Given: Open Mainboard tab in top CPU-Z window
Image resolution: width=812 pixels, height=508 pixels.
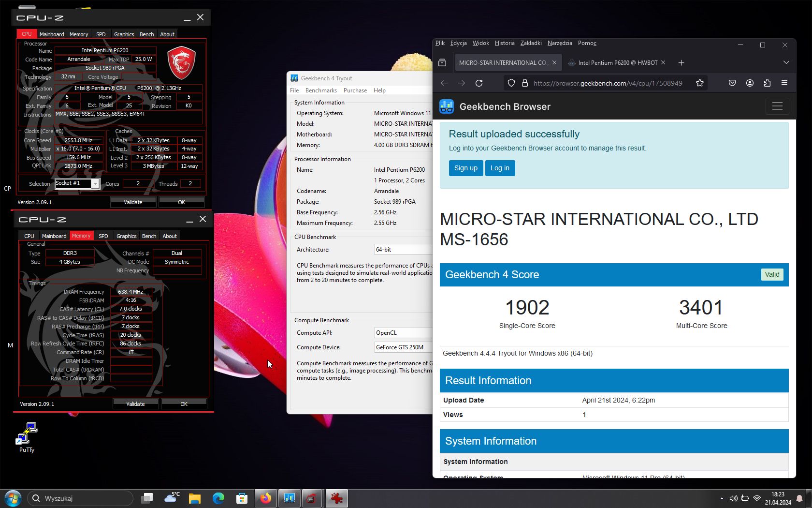Looking at the screenshot, I should click(52, 34).
